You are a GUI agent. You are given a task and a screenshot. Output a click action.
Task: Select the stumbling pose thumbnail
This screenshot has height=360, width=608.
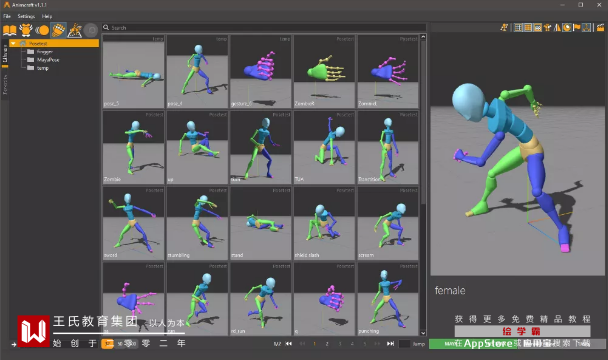pos(197,223)
